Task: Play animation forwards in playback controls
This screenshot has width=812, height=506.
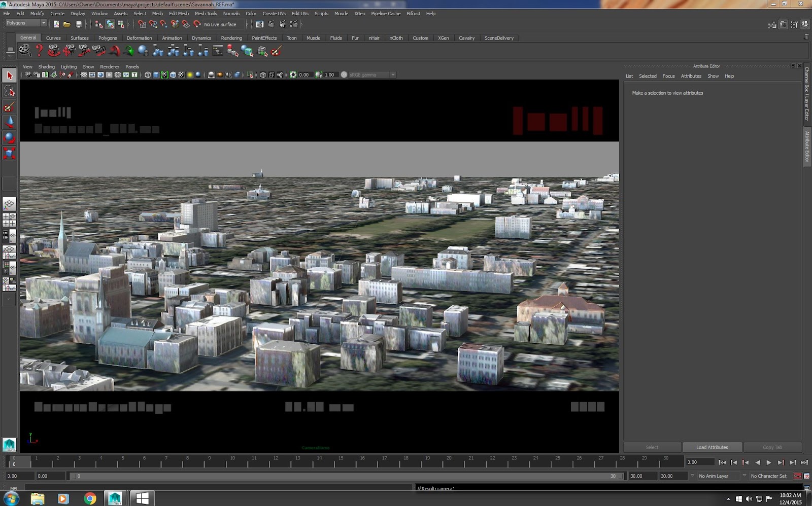Action: [x=769, y=462]
